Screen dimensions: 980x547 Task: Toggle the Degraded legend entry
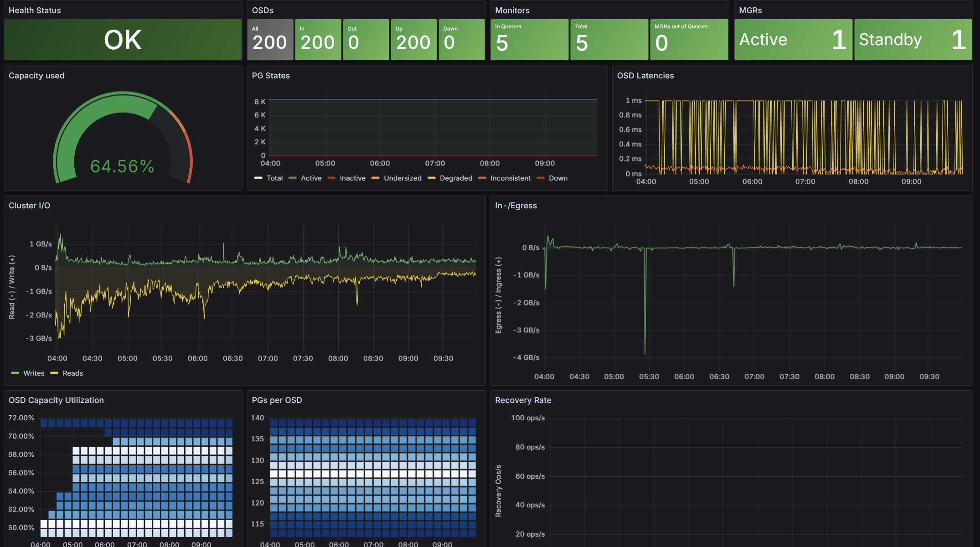coord(456,178)
